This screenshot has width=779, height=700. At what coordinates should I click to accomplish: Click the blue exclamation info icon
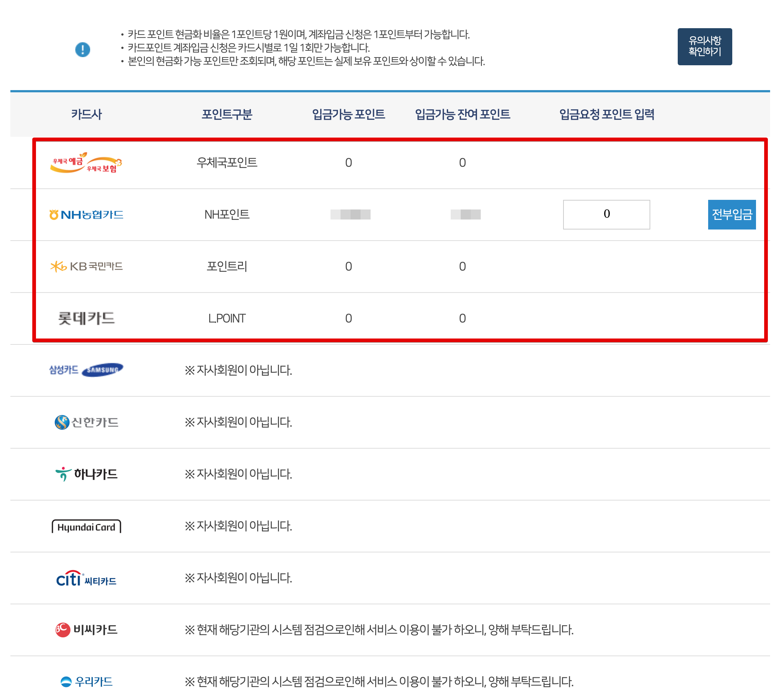82,50
